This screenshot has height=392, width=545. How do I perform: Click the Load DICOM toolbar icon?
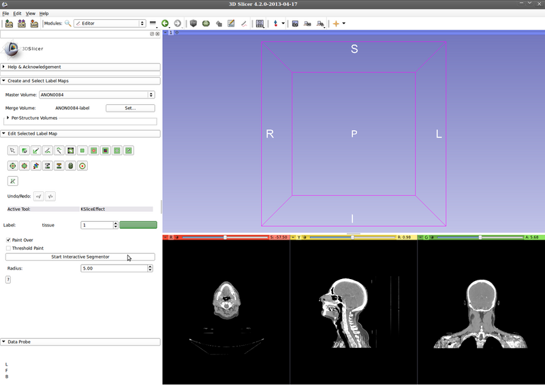coord(22,23)
